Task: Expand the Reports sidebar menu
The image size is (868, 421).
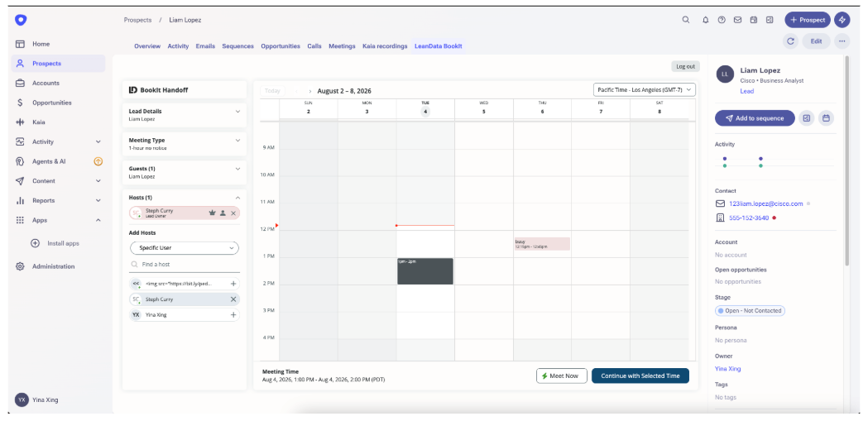Action: coord(98,200)
